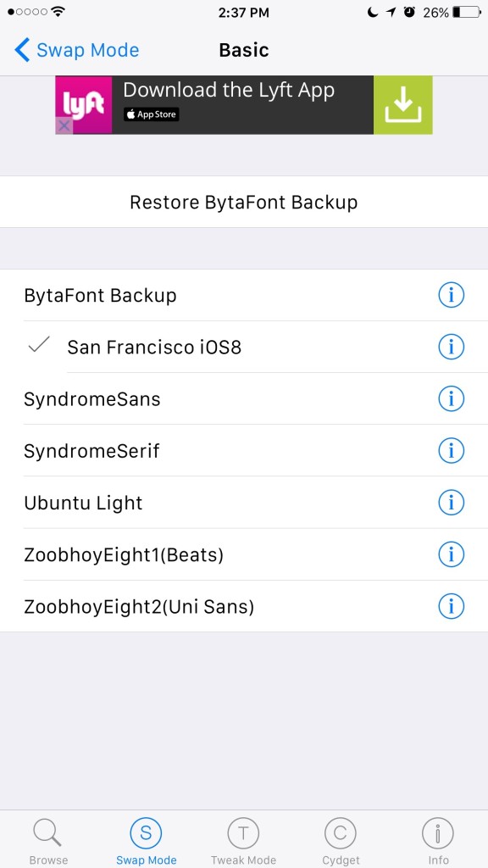Tap the green Lyft download icon
The image size is (488, 868).
(x=403, y=105)
